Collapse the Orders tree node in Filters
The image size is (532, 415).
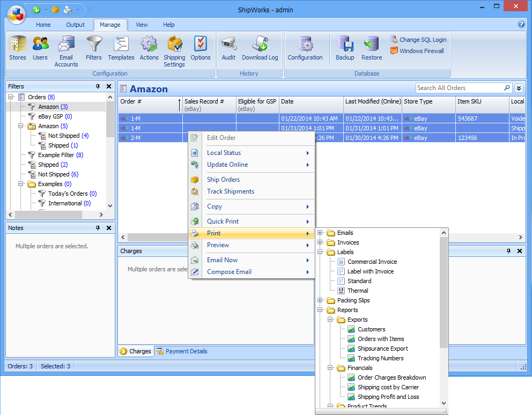(11, 97)
